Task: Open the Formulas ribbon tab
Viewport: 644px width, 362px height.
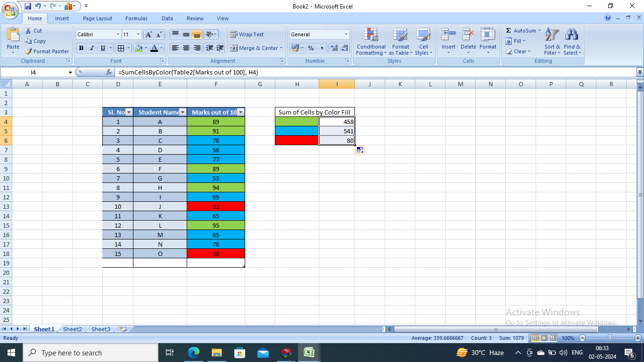Action: point(136,18)
